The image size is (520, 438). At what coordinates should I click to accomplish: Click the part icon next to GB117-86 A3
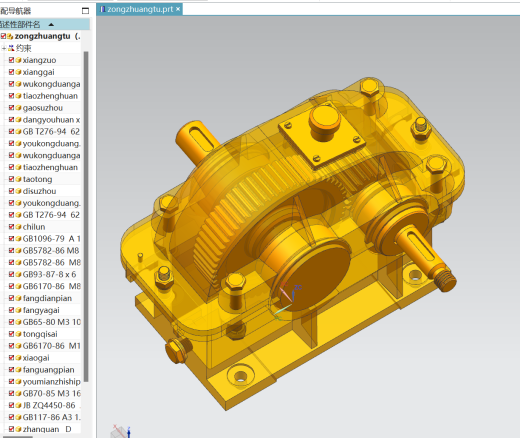pyautogui.click(x=18, y=417)
